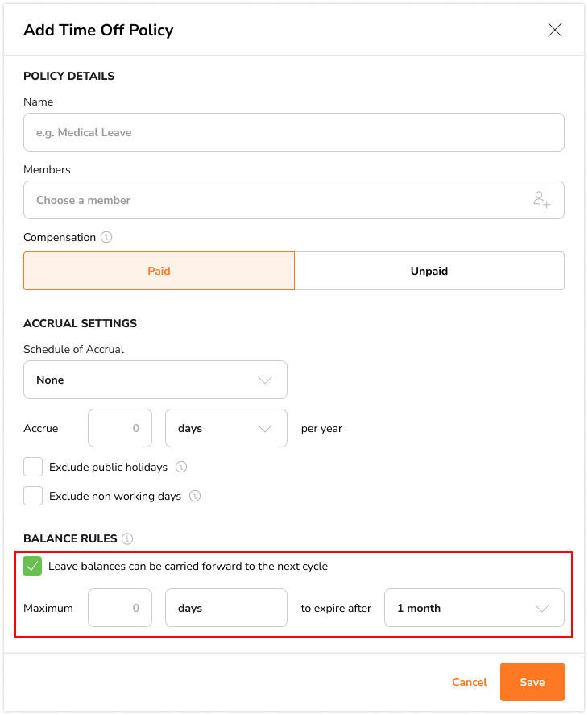Show Compensation info tooltip icon
The image size is (588, 715).
106,237
